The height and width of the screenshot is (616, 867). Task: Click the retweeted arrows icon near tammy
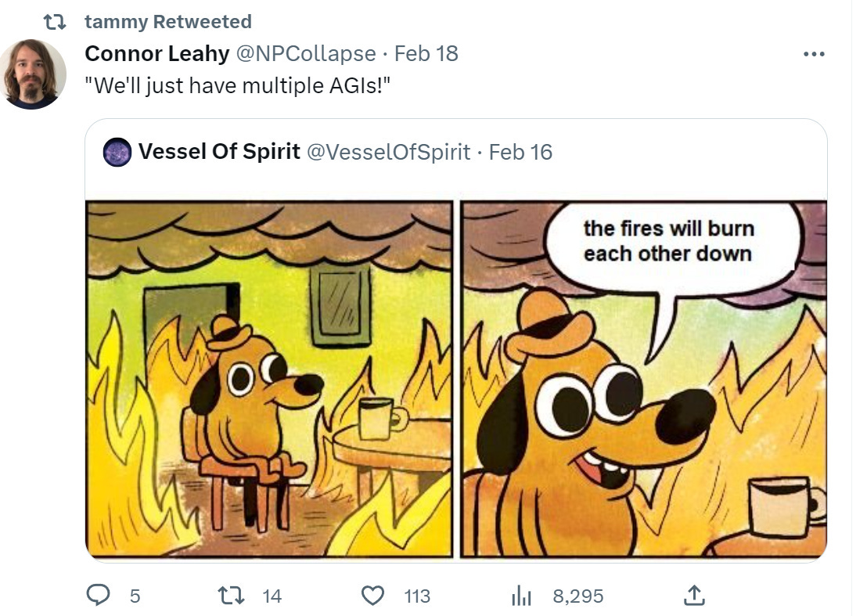(55, 22)
